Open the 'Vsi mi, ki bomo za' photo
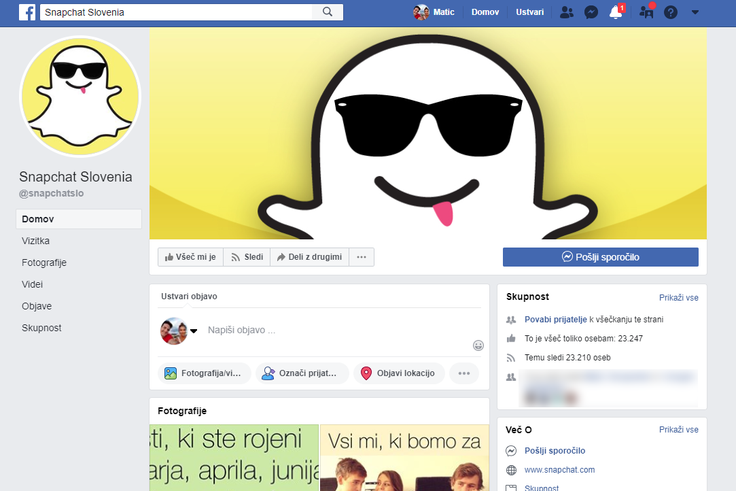Screen dimensions: 736x491 pyautogui.click(x=405, y=458)
